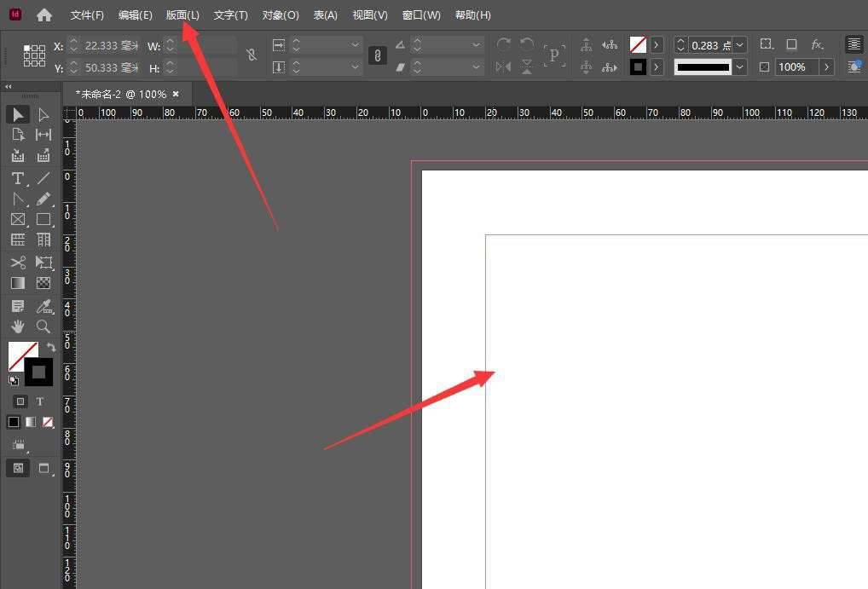
Task: Expand the opacity 100% flyout arrow
Action: pyautogui.click(x=826, y=66)
